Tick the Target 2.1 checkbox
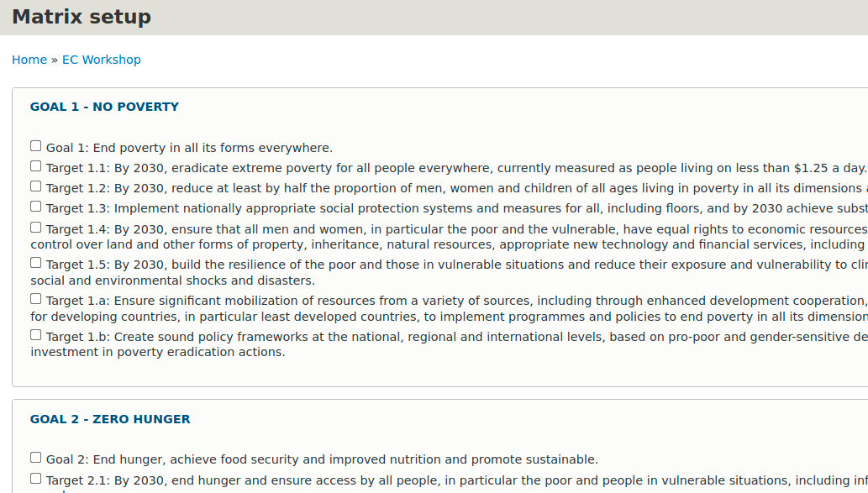Image resolution: width=868 pixels, height=493 pixels. [x=36, y=479]
